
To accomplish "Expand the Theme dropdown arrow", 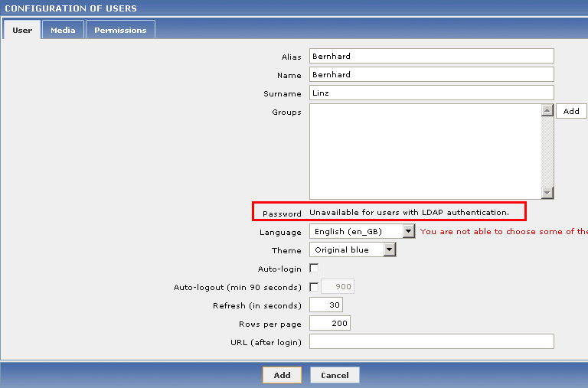I will (x=390, y=249).
